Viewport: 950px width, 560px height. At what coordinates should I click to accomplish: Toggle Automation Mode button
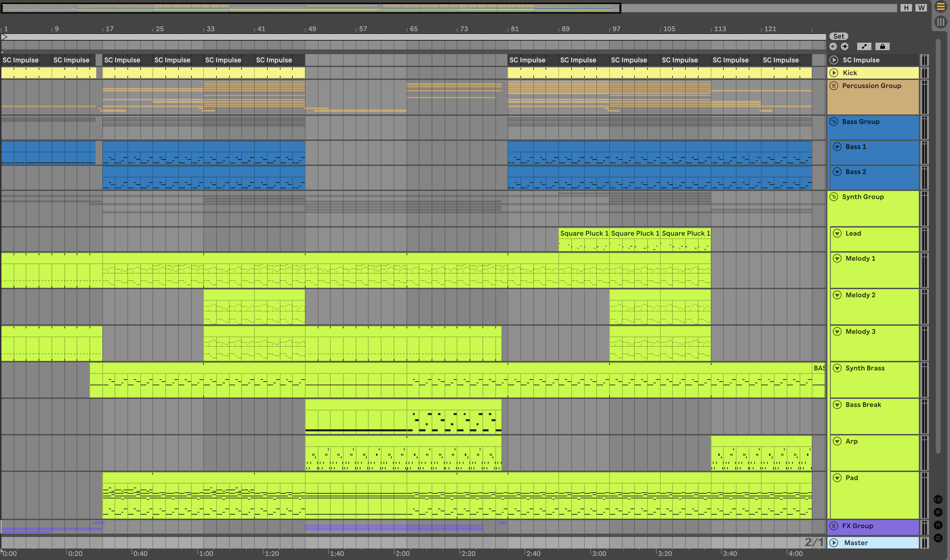click(x=864, y=46)
